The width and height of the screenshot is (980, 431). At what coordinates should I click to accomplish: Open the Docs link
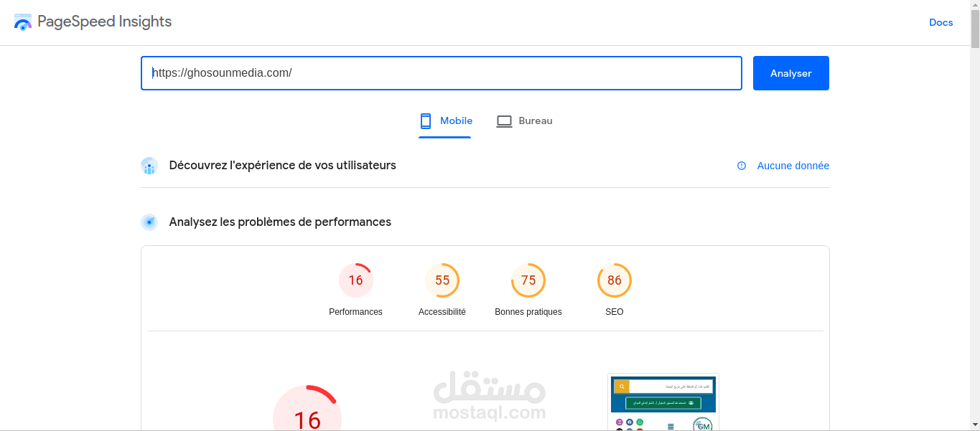[x=941, y=22]
